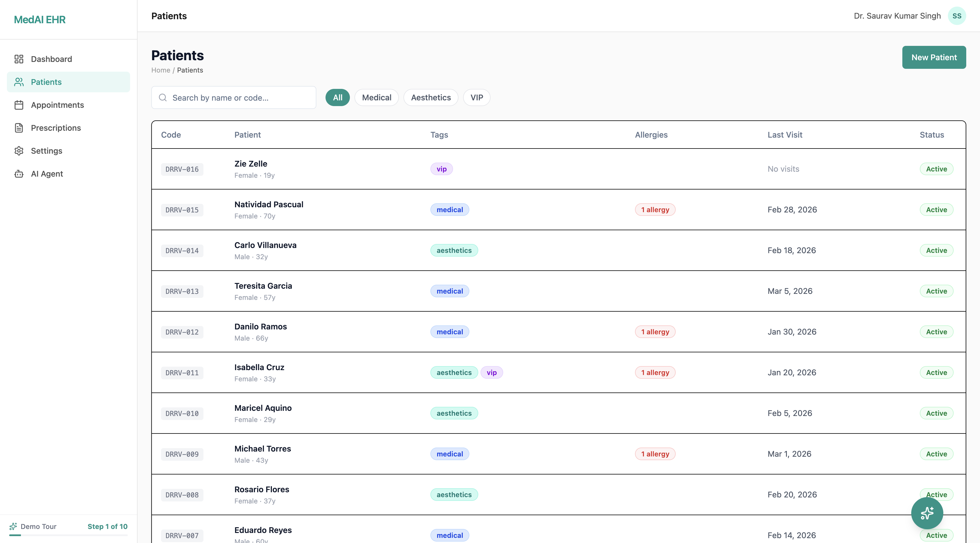Click code DRRV-013

(182, 292)
